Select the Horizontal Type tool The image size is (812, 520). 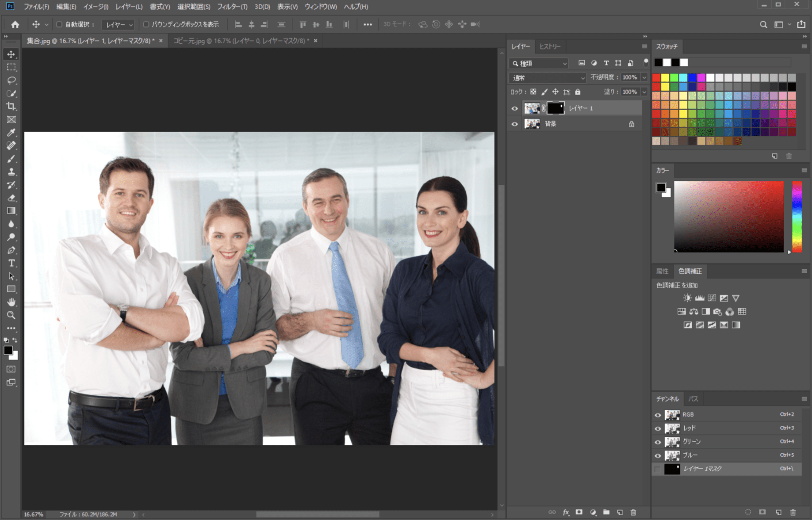(11, 263)
